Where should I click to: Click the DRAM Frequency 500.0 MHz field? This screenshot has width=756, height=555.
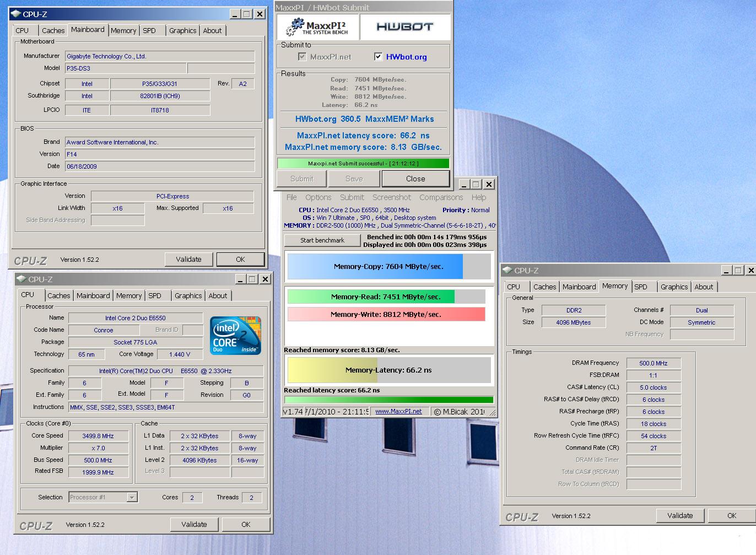click(654, 363)
